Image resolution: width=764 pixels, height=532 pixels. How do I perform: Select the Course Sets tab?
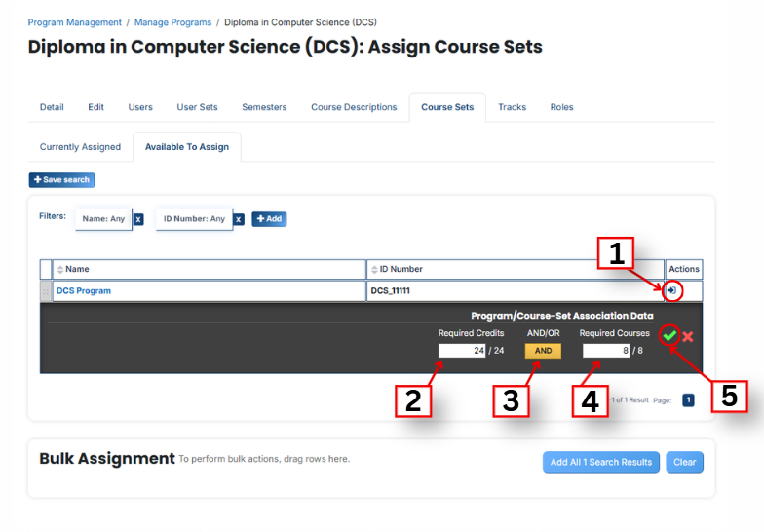(447, 107)
